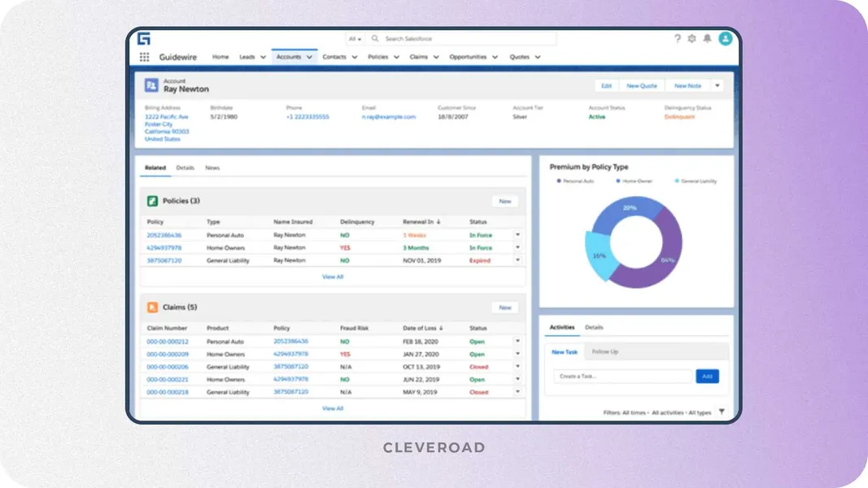Click the green Policies section icon
The height and width of the screenshot is (488, 868).
point(152,201)
